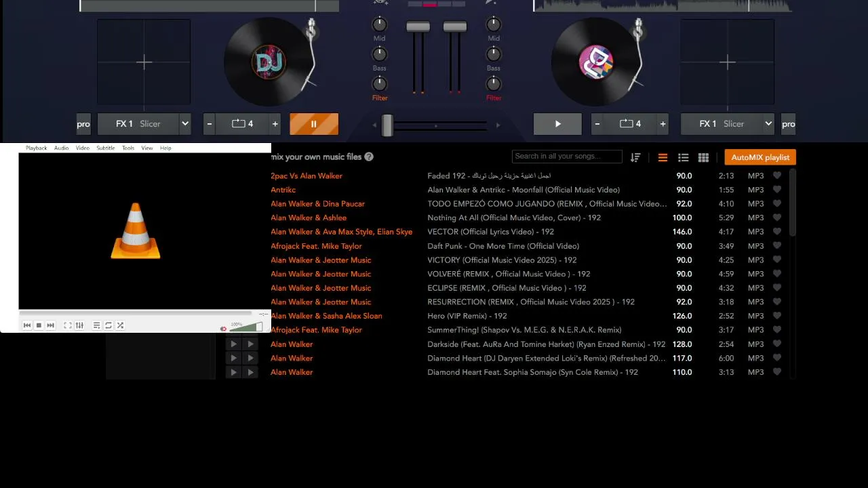Screen dimensions: 868x488
Task: Click the left deck Filter knob
Action: tap(380, 84)
